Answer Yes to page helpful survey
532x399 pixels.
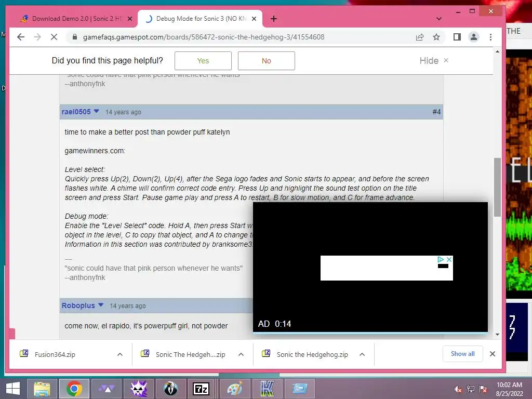pos(203,61)
